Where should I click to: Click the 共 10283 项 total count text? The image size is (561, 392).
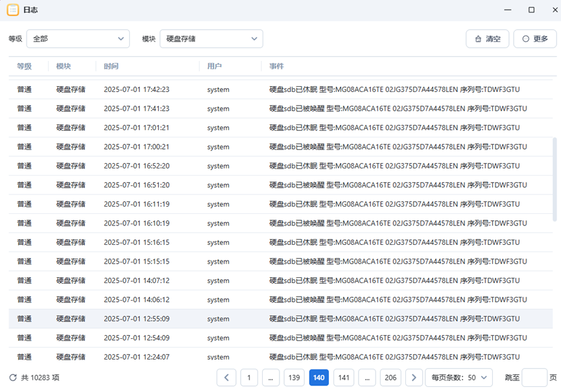(x=40, y=378)
